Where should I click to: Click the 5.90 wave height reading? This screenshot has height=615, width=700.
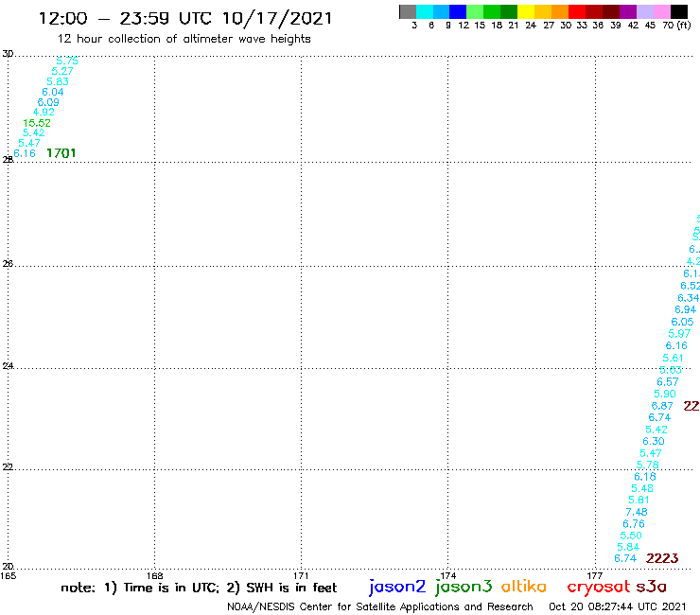click(665, 394)
